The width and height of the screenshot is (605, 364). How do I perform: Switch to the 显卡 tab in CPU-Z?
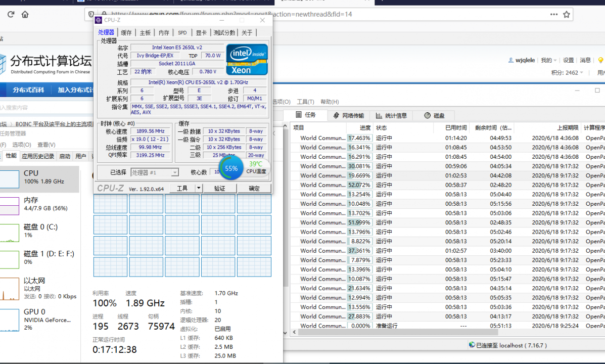201,33
